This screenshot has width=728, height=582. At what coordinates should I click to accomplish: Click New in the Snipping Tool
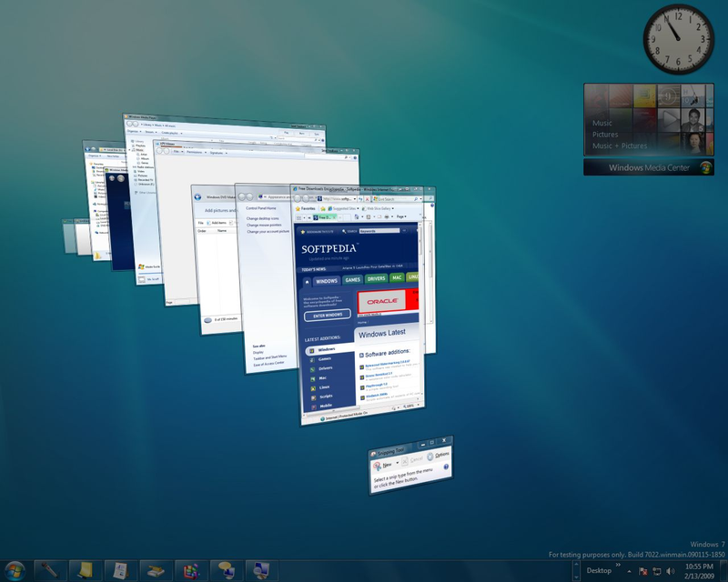click(383, 465)
